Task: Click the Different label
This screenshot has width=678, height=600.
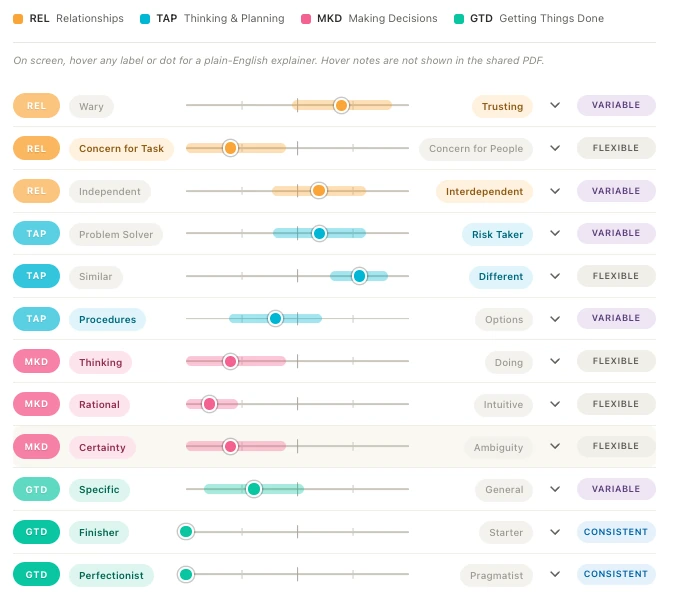Action: click(x=501, y=277)
